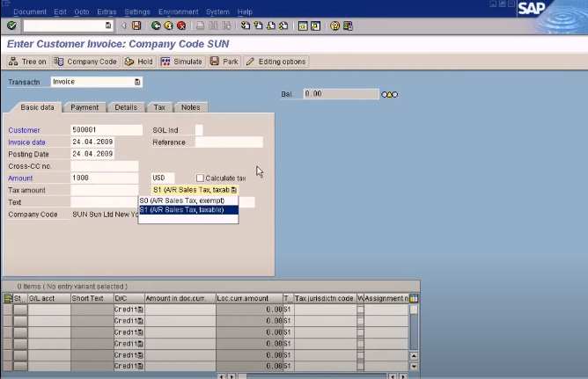Click the Generate shortcut icon
This screenshot has height=379, width=588.
click(315, 26)
